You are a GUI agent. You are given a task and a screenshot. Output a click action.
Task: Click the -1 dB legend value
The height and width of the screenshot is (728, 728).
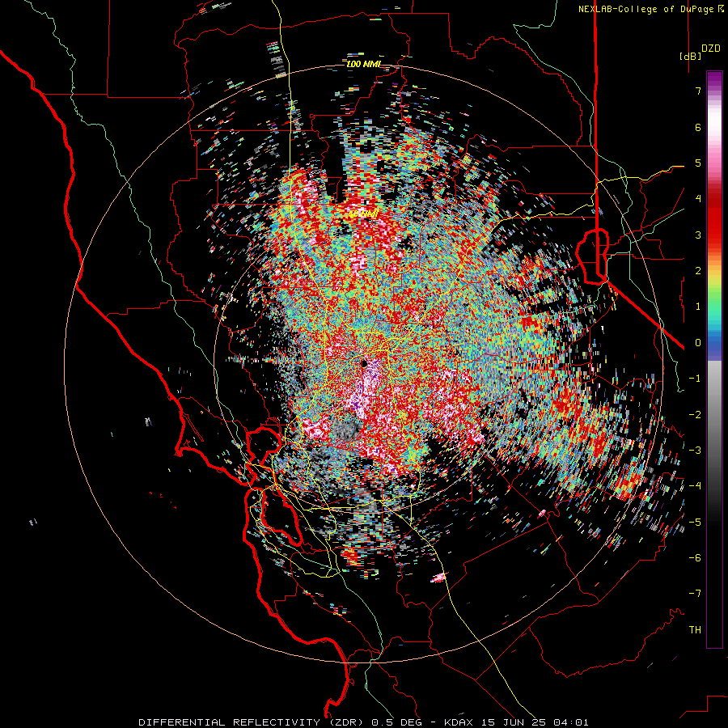[695, 379]
